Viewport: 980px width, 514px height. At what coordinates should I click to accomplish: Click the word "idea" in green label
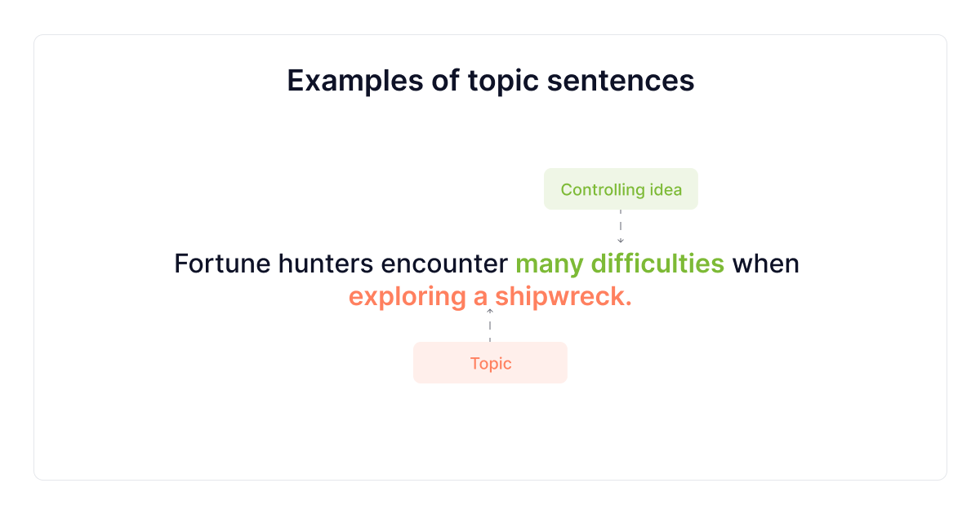pos(666,190)
